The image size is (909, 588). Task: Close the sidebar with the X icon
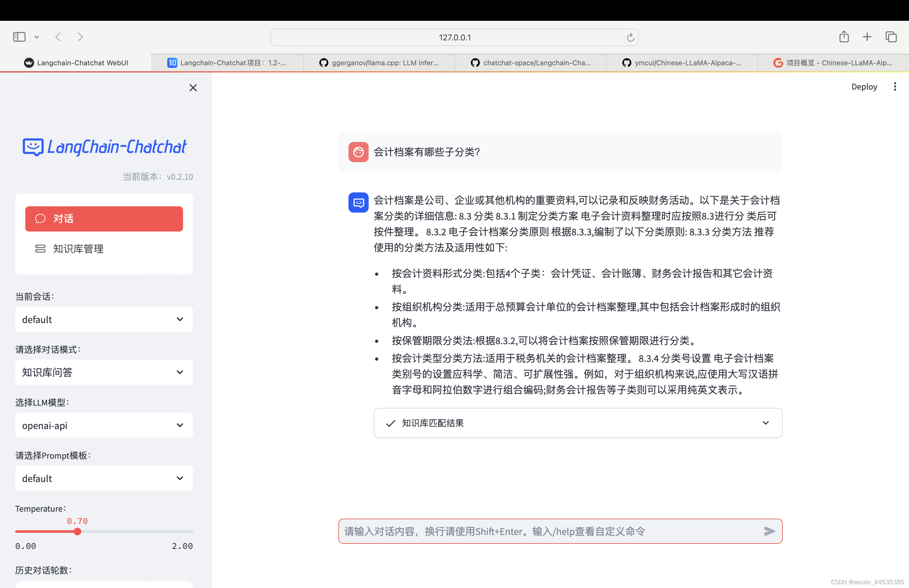click(193, 88)
